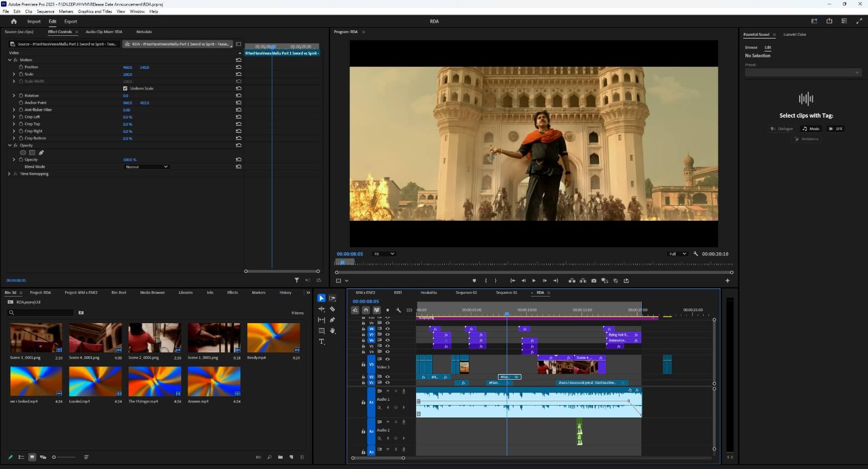Click the Music tag button
The width and height of the screenshot is (868, 469).
[811, 129]
